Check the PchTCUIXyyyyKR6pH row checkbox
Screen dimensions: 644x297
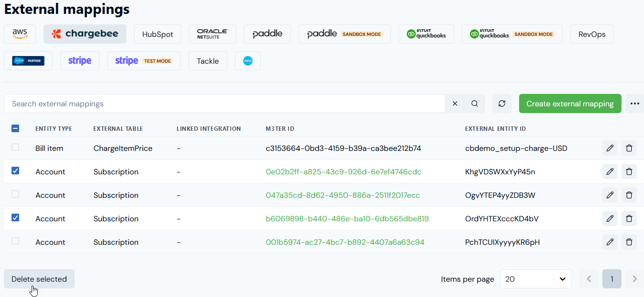[x=15, y=241]
